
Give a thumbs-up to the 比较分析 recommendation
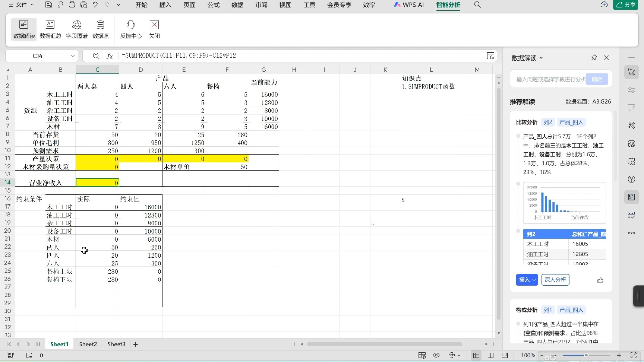click(x=600, y=280)
